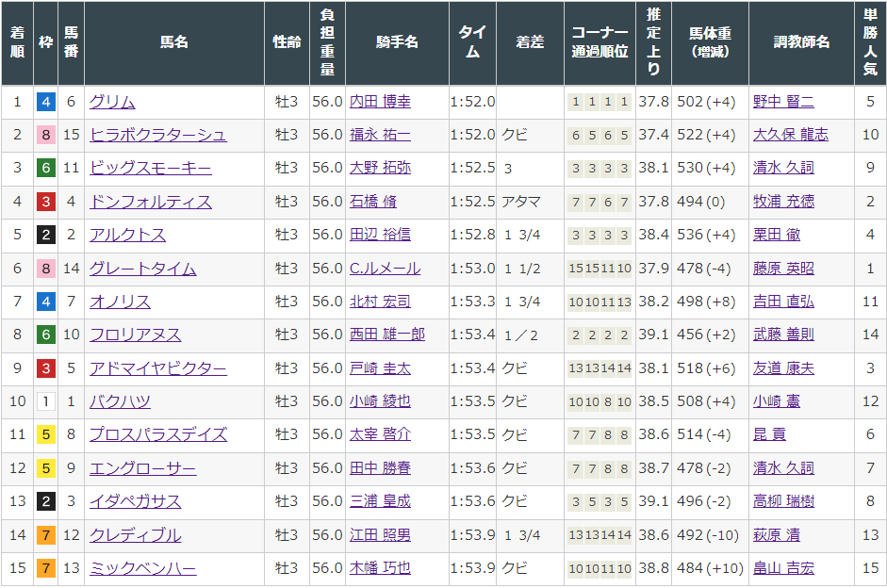This screenshot has height=588, width=887.
Task: Open trainer link 友道 康夫
Action: point(783,368)
